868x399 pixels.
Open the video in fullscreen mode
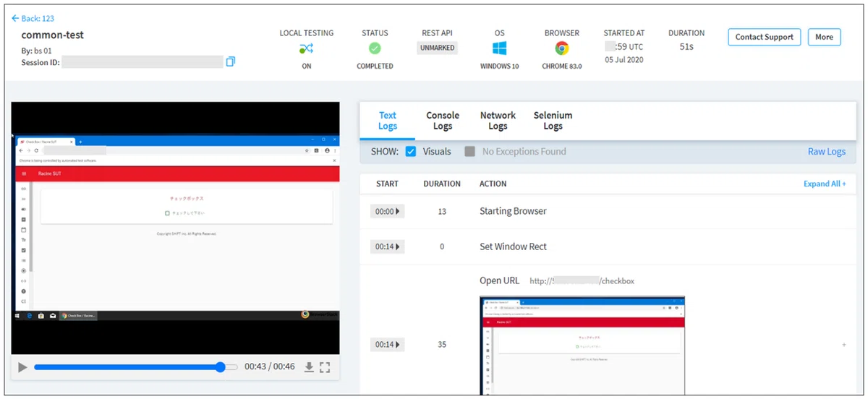(325, 367)
